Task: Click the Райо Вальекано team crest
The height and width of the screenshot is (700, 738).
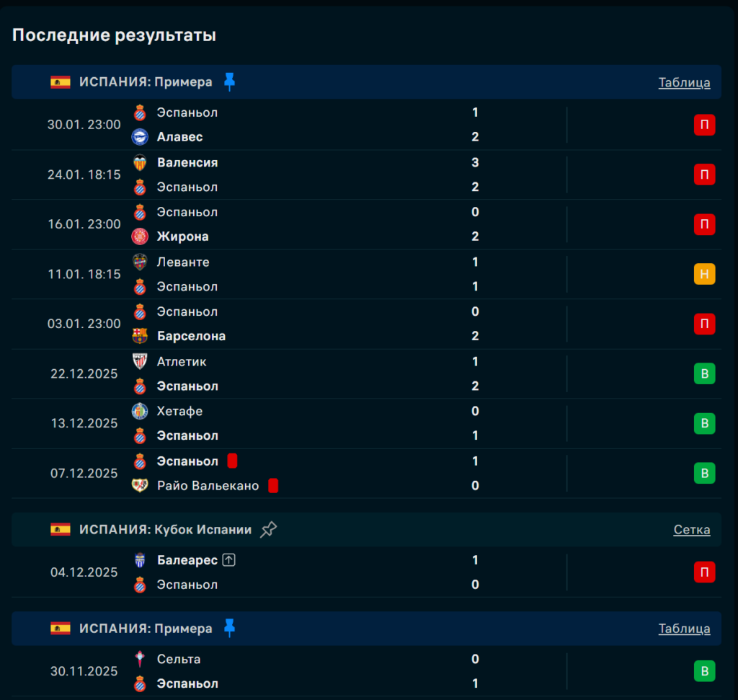Action: coord(140,486)
